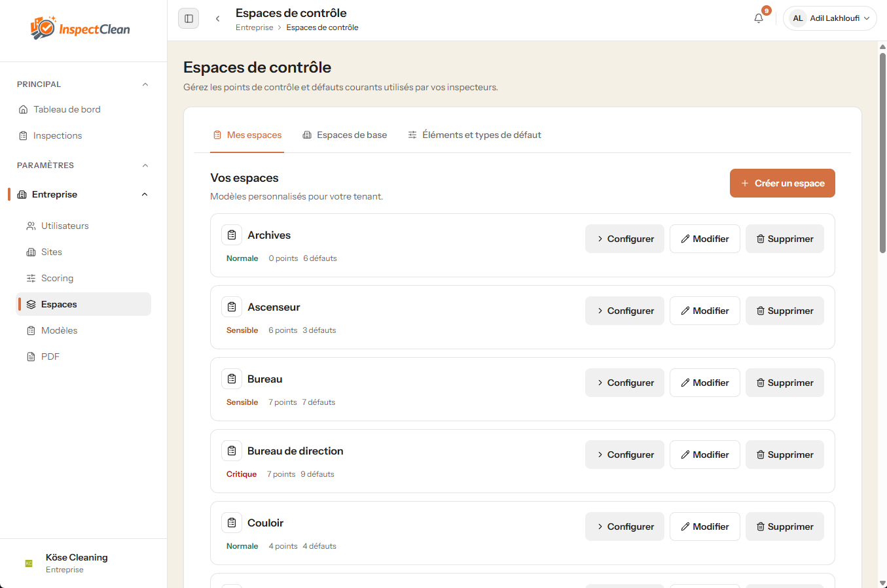Collapse the PRINCIPAL section chevron

pyautogui.click(x=145, y=84)
